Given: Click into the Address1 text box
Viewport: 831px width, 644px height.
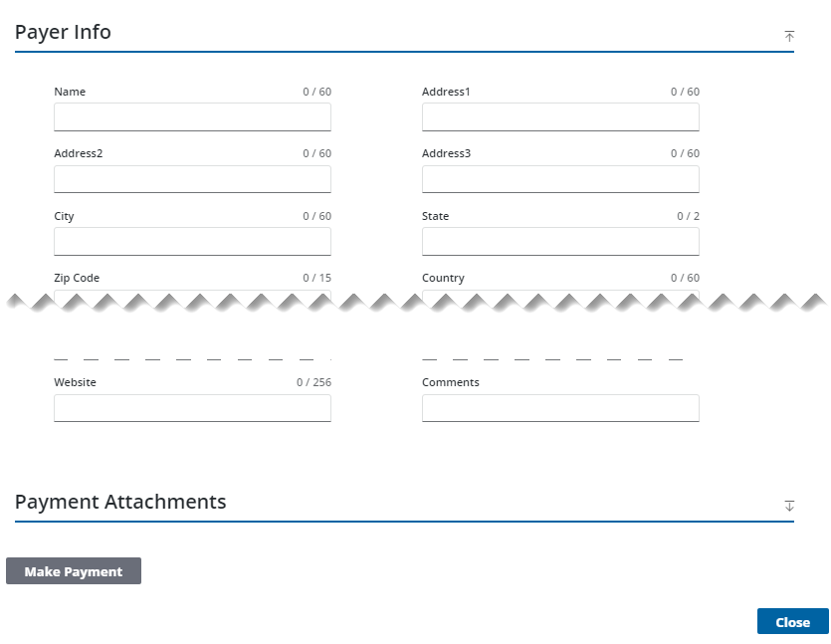Looking at the screenshot, I should pyautogui.click(x=560, y=117).
